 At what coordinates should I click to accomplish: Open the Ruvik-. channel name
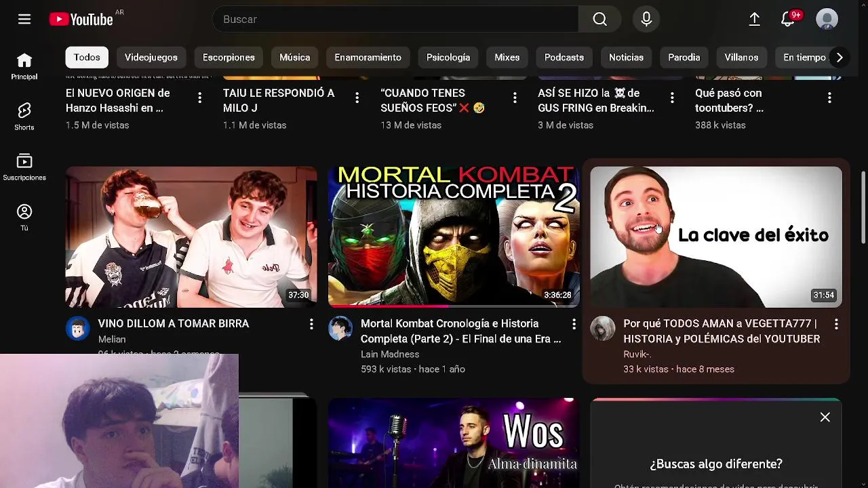pyautogui.click(x=637, y=354)
